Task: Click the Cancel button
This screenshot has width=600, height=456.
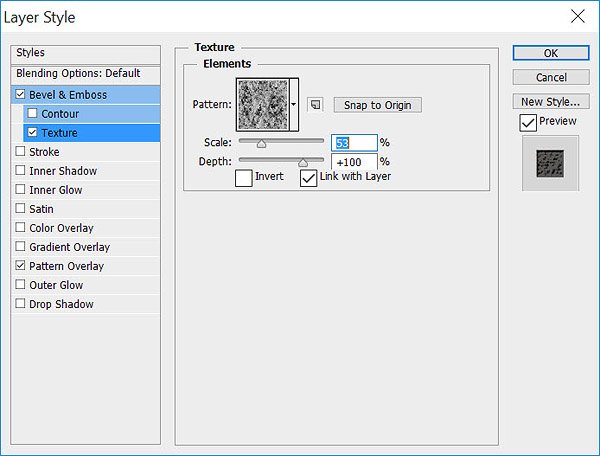Action: 551,77
